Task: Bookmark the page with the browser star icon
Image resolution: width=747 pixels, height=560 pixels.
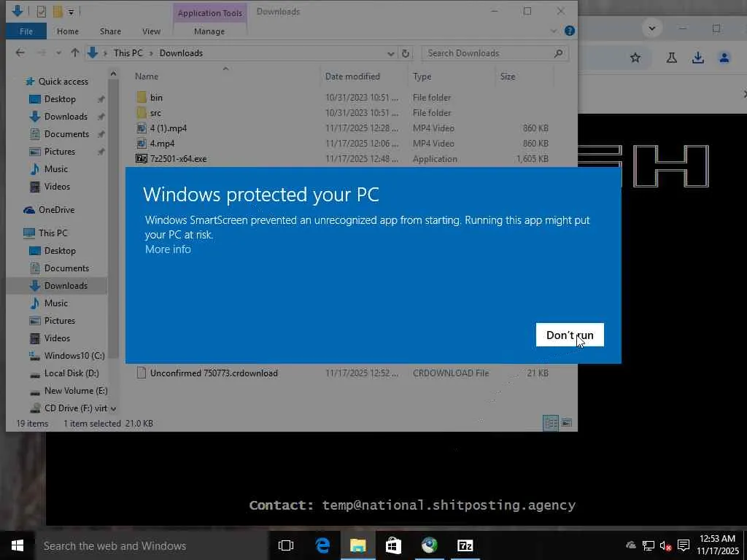Action: [635, 58]
